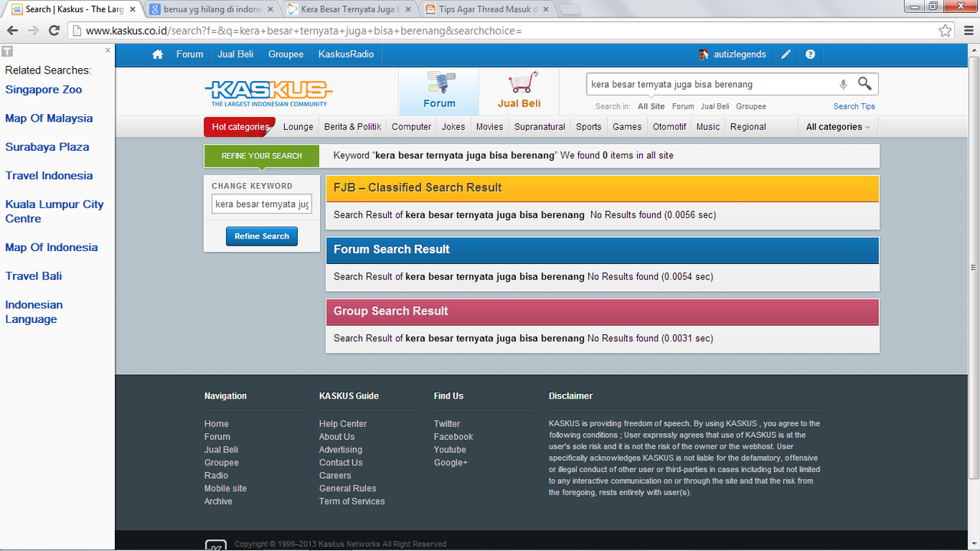Image resolution: width=980 pixels, height=551 pixels.
Task: Select the Jokes category
Action: coord(453,127)
